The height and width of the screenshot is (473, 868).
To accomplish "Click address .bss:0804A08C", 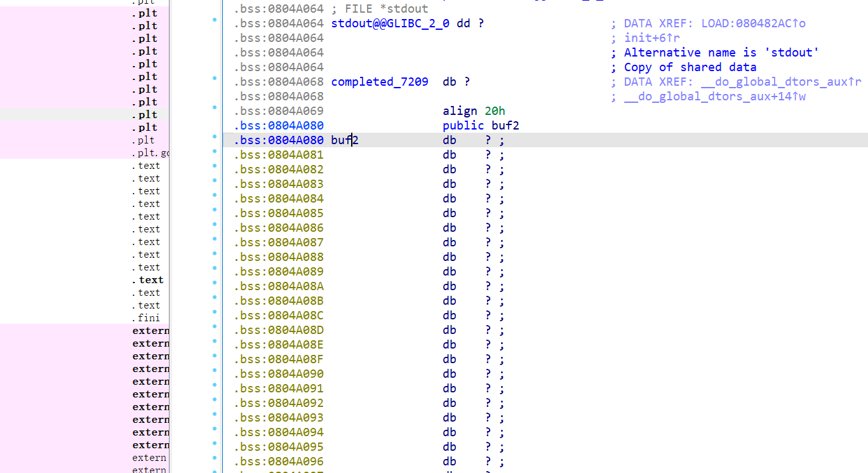I will [279, 316].
